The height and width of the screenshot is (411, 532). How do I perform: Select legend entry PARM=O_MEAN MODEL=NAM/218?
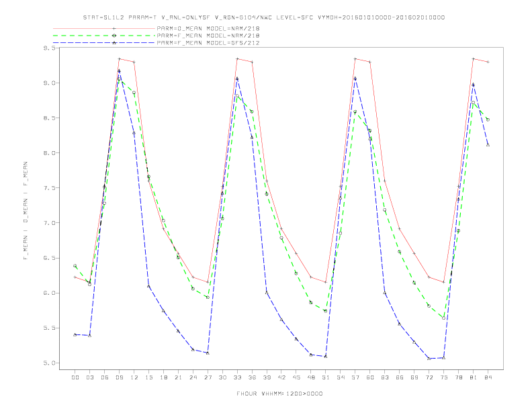(x=208, y=28)
